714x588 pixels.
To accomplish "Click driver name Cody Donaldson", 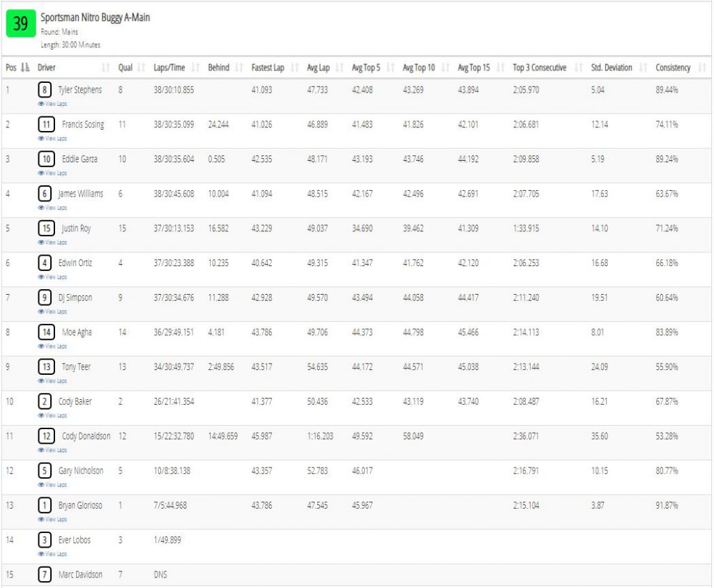I will point(86,435).
